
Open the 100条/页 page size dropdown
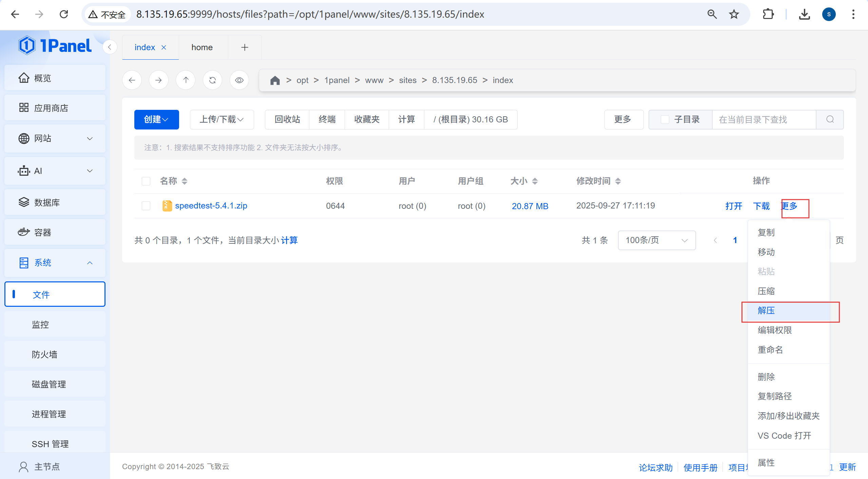(x=656, y=240)
